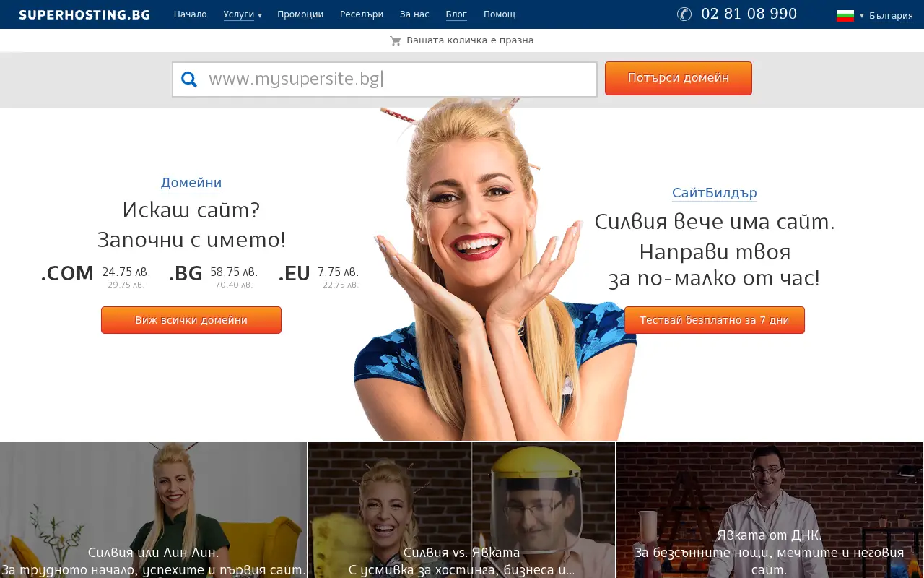Image resolution: width=924 pixels, height=578 pixels.
Task: Click the 7.75 лв. price
Action: tap(339, 272)
